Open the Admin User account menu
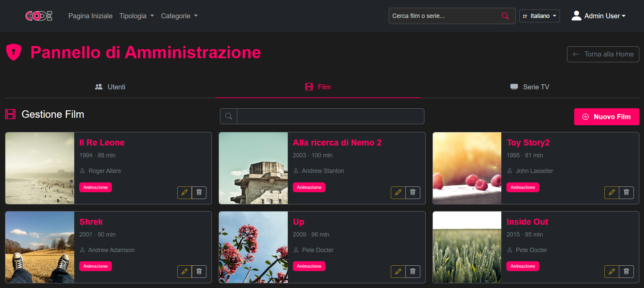 point(599,16)
